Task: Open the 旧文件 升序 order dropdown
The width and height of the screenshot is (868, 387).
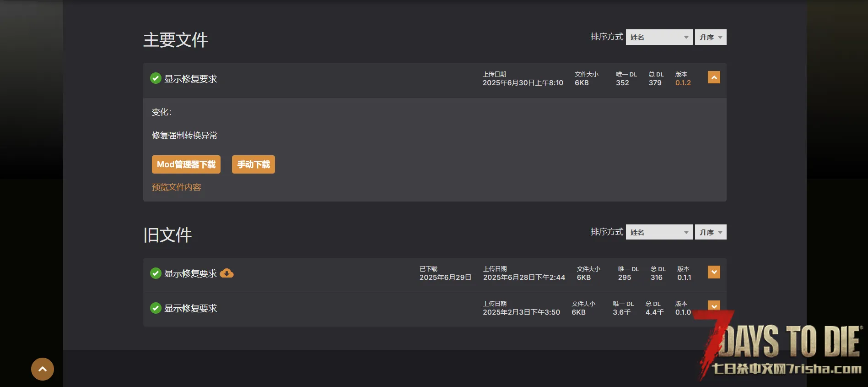Action: pos(711,232)
